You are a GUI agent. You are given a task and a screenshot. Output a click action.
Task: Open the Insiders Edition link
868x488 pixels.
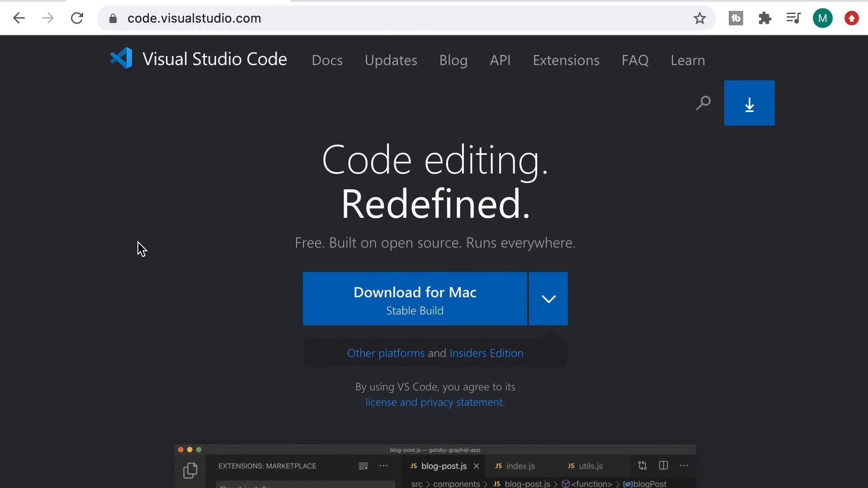pyautogui.click(x=486, y=353)
